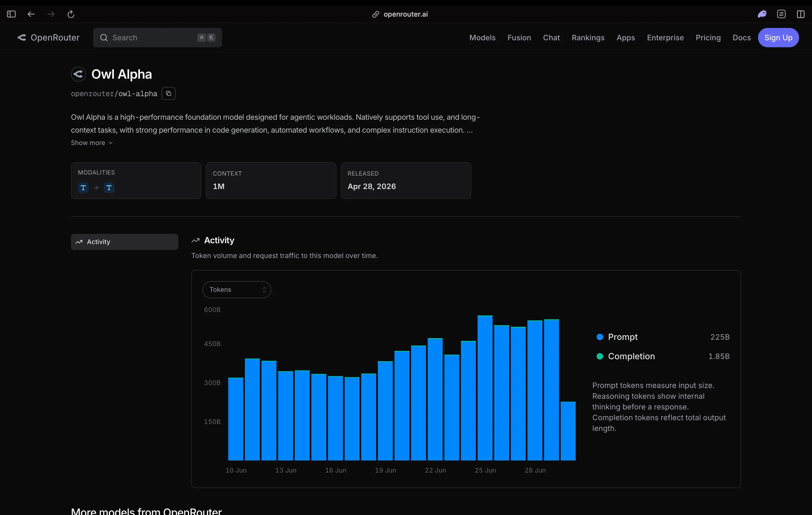Click the 10 Jun bar in chart

tap(236, 419)
